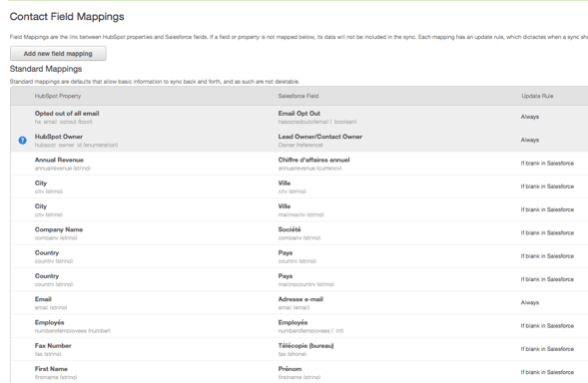
Task: Click the mailingcity (string) Ville field label
Action: tap(301, 214)
